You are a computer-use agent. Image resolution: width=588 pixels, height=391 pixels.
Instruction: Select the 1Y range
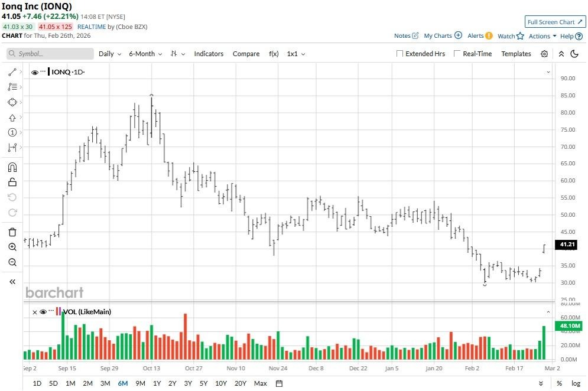pyautogui.click(x=157, y=383)
